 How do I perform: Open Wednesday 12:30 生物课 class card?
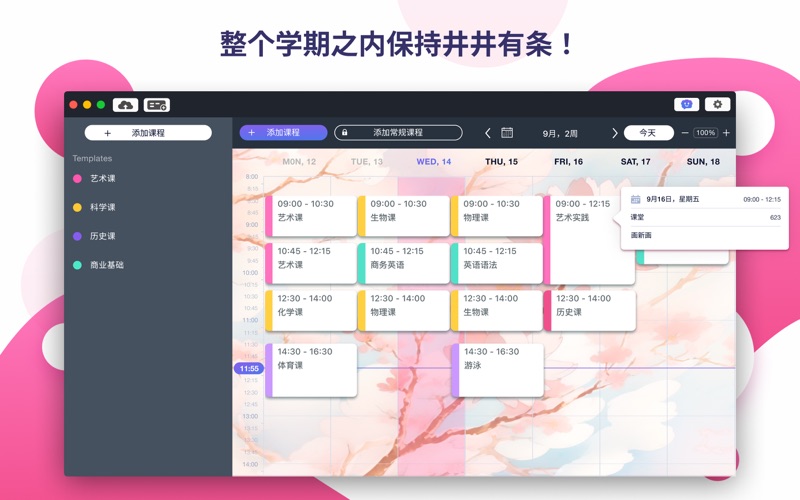tap(496, 311)
